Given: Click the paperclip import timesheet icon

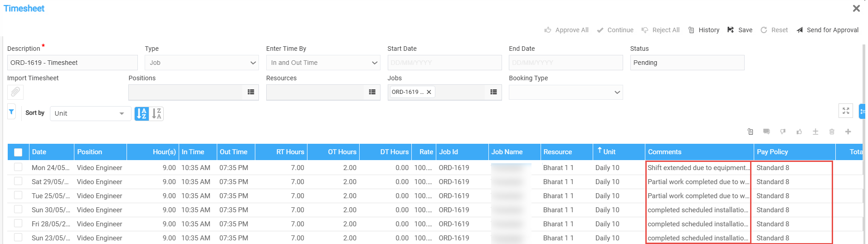Looking at the screenshot, I should click(x=15, y=92).
